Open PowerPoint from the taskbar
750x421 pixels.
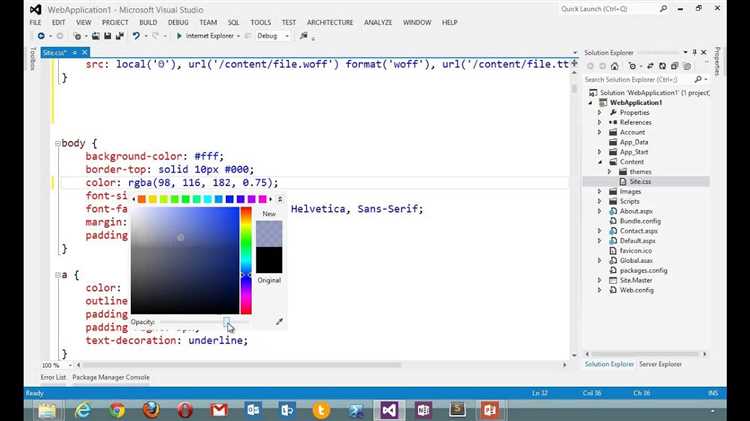pos(490,410)
